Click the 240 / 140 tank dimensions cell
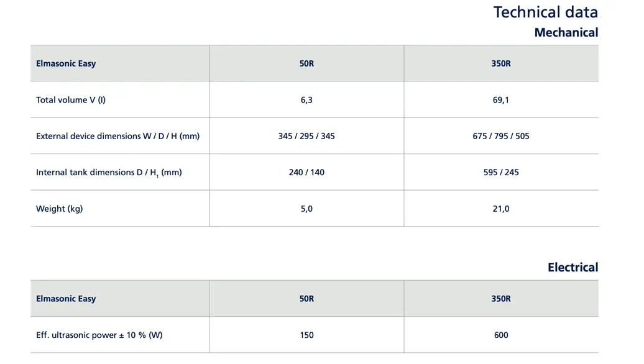The image size is (644, 364). pos(306,173)
